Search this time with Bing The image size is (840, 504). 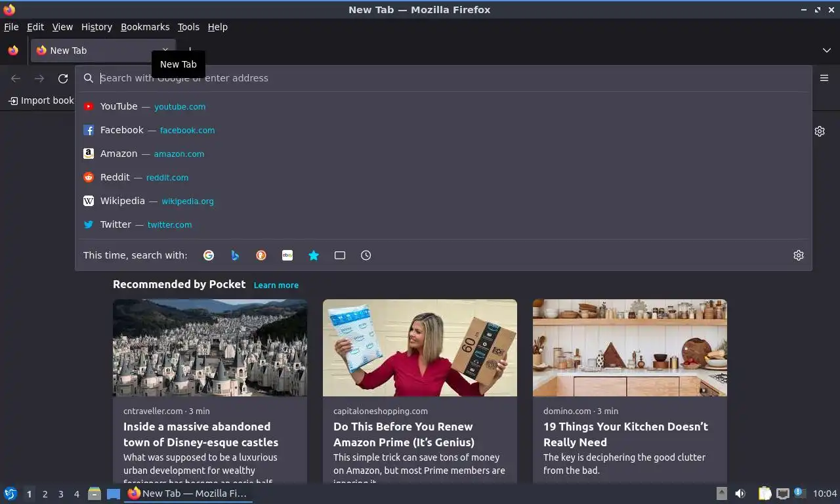[235, 255]
